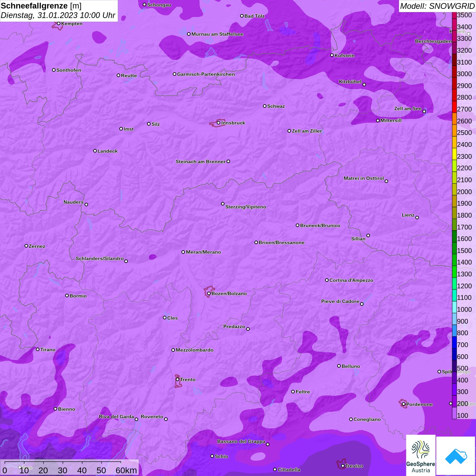Screen dimensions: 476x476
Task: Click the Lienz location dot
Action: (x=417, y=218)
